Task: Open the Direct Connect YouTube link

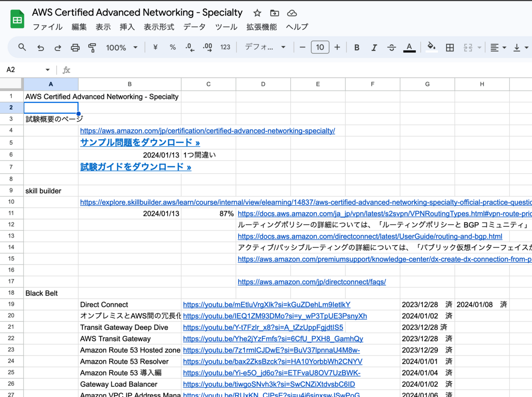Action: [x=267, y=304]
